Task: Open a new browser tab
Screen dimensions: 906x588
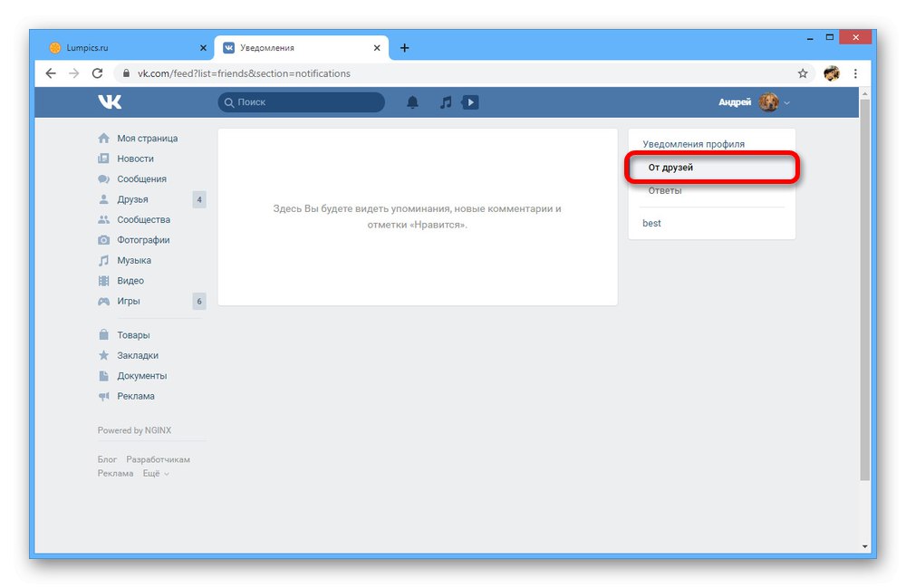Action: tap(404, 48)
